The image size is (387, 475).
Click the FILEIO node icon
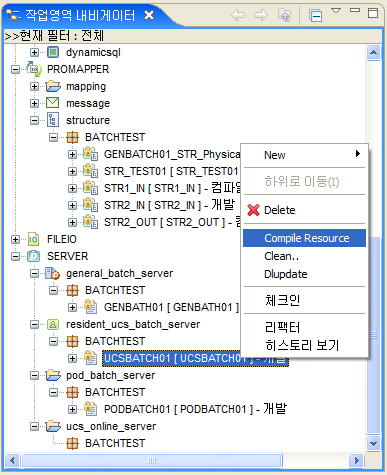(x=34, y=239)
